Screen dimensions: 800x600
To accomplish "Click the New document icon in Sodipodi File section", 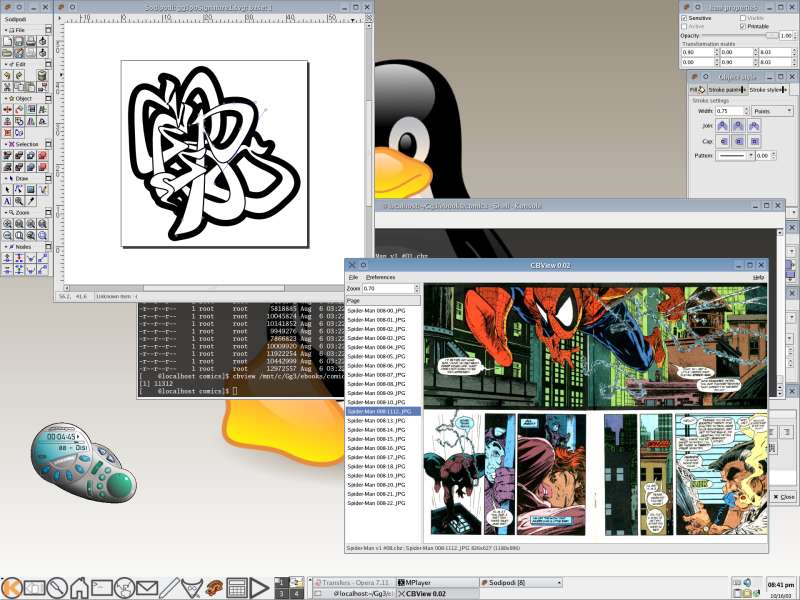I will point(7,41).
